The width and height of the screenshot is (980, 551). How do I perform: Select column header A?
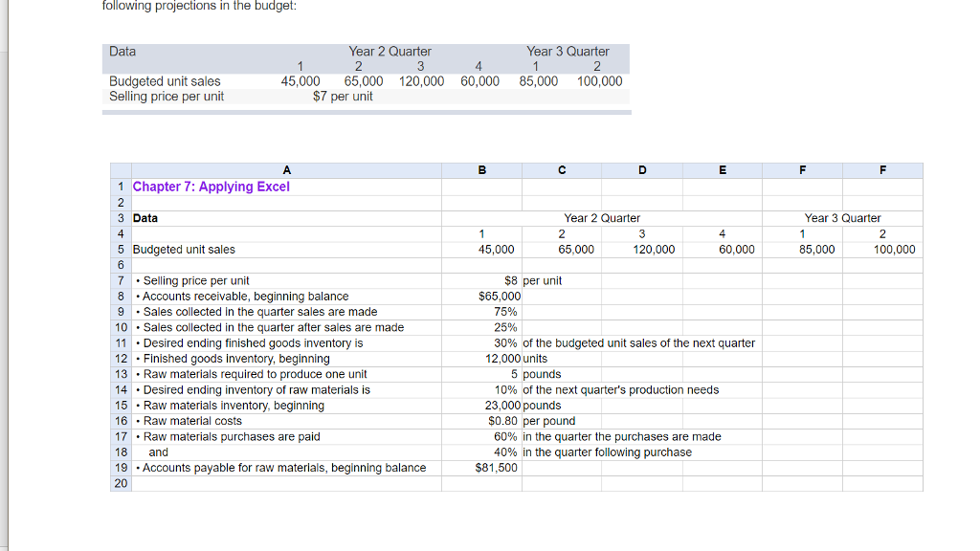[x=286, y=169]
